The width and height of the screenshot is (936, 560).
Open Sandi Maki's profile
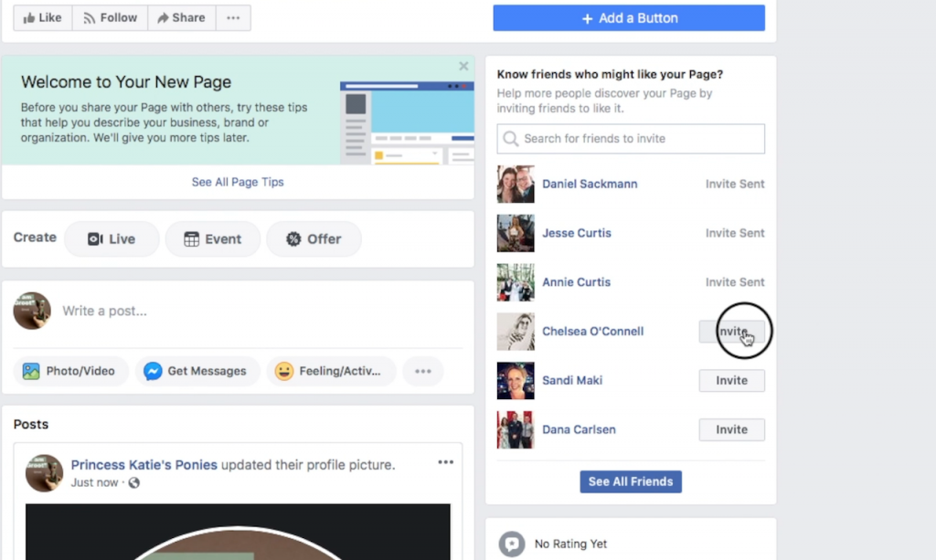point(572,380)
